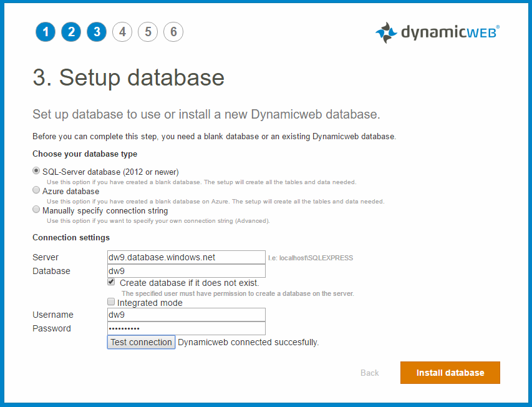Click the Azure database label text

point(70,191)
